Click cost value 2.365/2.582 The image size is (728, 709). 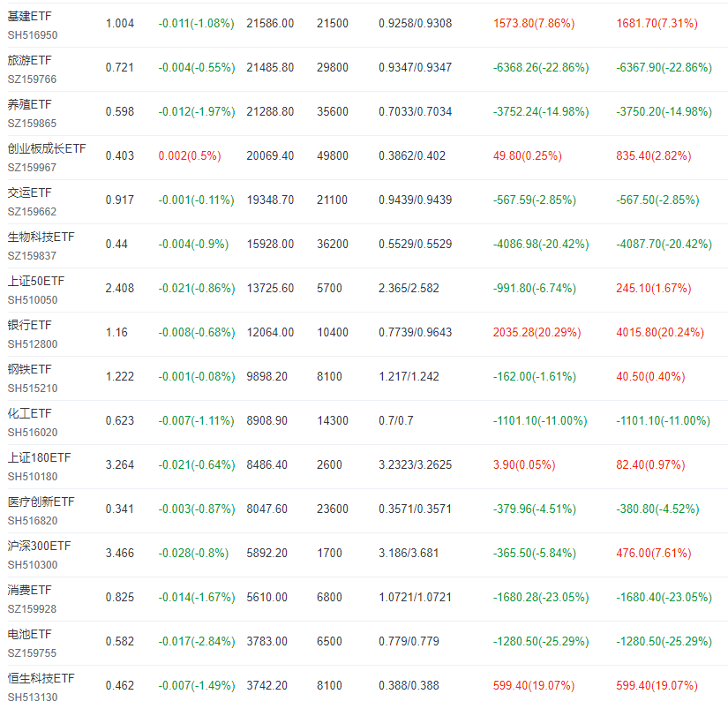(409, 288)
